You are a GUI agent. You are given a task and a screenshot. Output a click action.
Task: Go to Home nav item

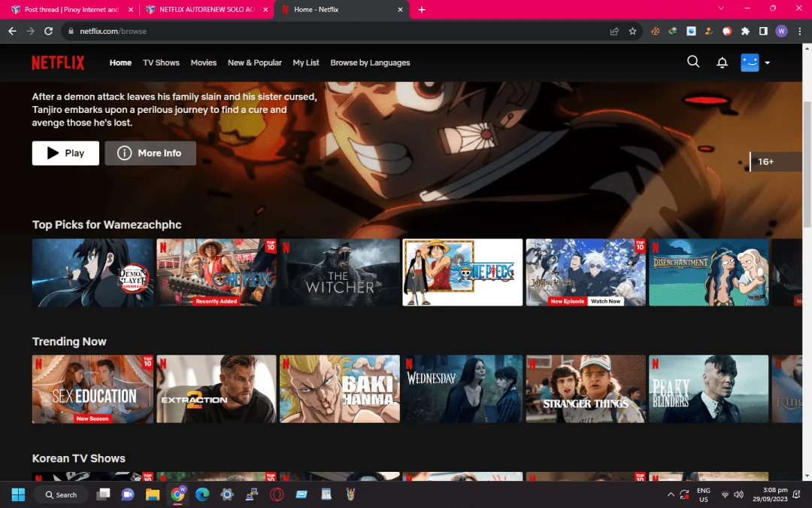120,62
